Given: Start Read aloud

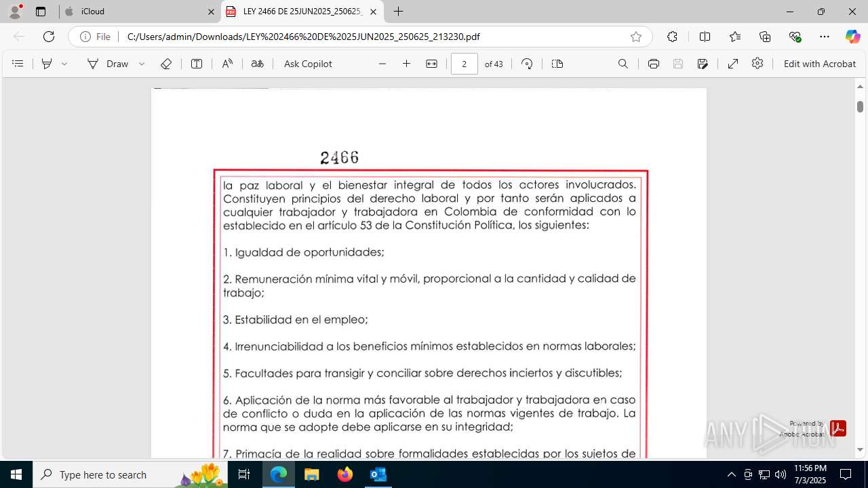Looking at the screenshot, I should click(x=227, y=64).
